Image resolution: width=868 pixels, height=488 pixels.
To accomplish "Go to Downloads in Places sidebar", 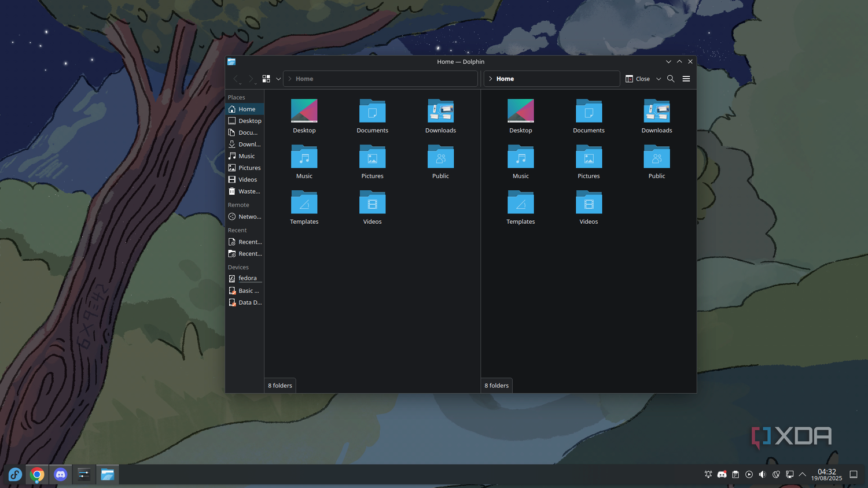I will coord(245,144).
